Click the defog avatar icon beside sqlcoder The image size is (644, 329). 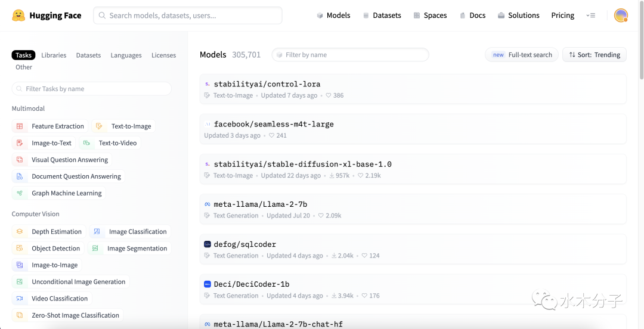click(x=208, y=244)
